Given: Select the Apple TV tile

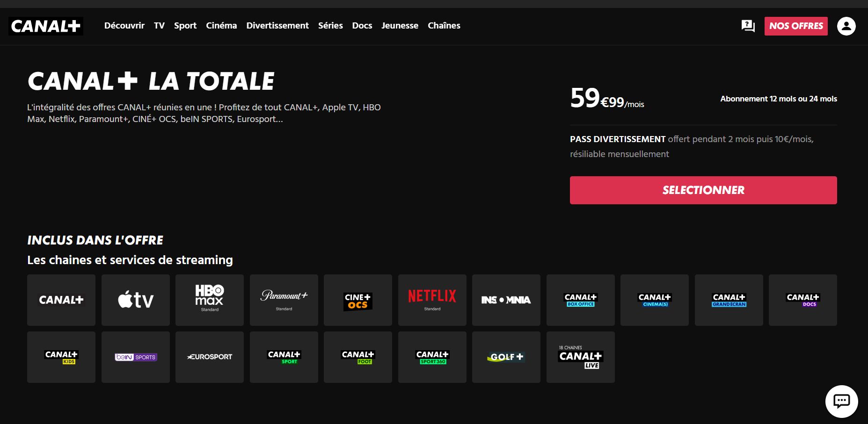Looking at the screenshot, I should tap(136, 300).
